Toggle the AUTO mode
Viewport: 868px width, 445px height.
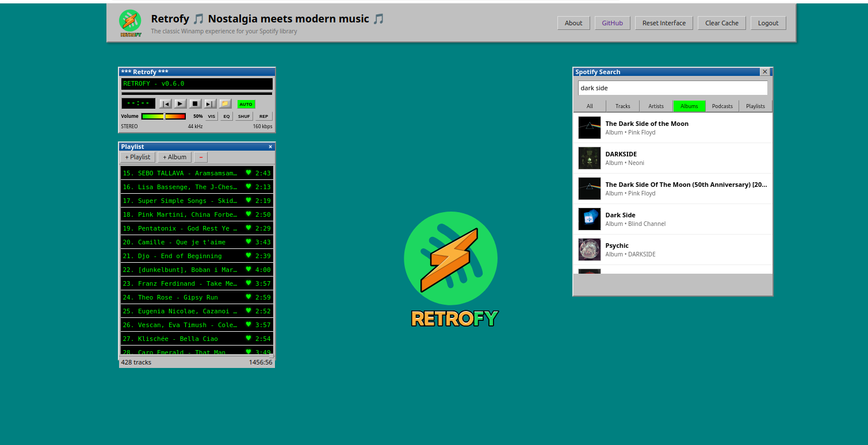click(246, 104)
